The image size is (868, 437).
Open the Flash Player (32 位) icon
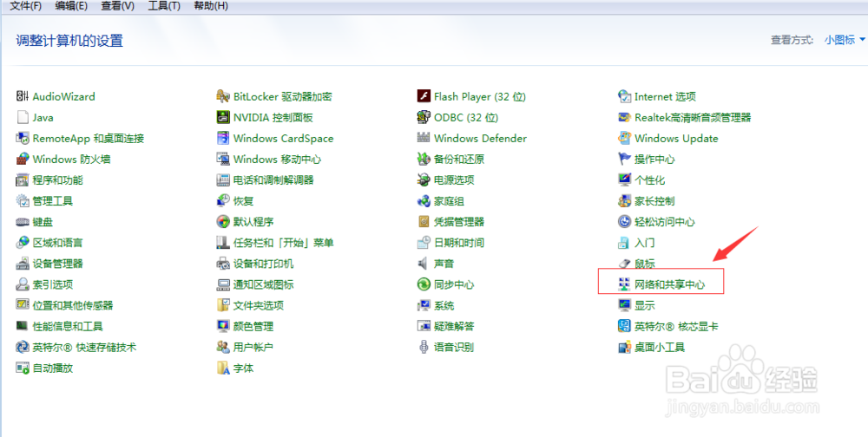(424, 97)
